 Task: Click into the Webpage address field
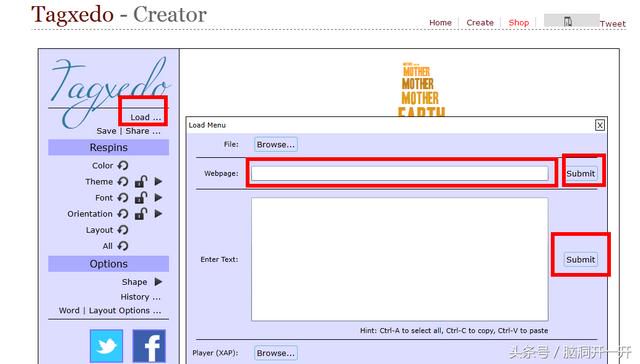coord(400,173)
